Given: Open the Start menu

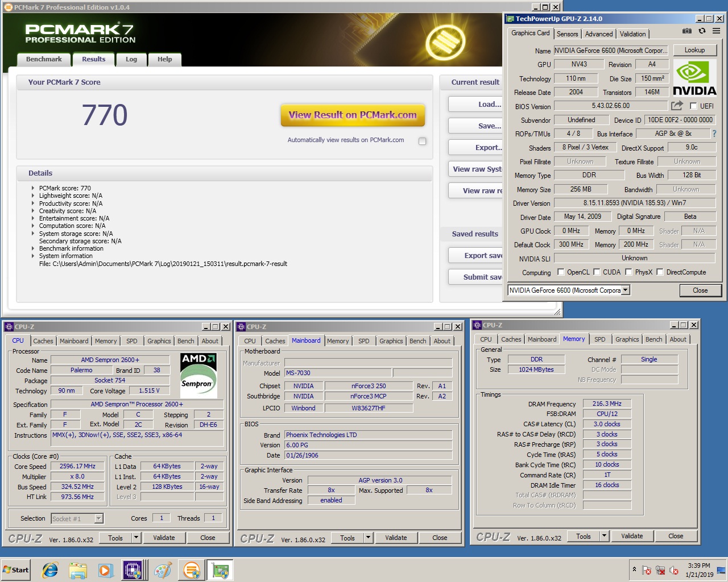Looking at the screenshot, I should (x=16, y=569).
